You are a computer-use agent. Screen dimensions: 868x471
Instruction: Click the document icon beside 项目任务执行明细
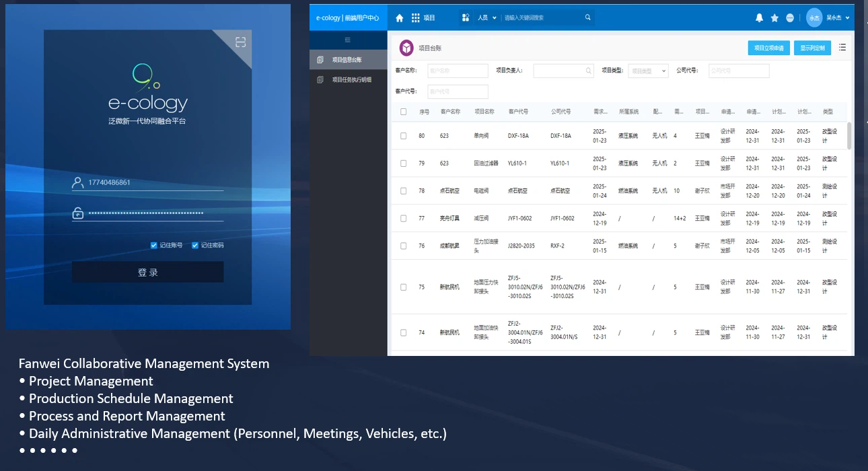click(x=320, y=79)
